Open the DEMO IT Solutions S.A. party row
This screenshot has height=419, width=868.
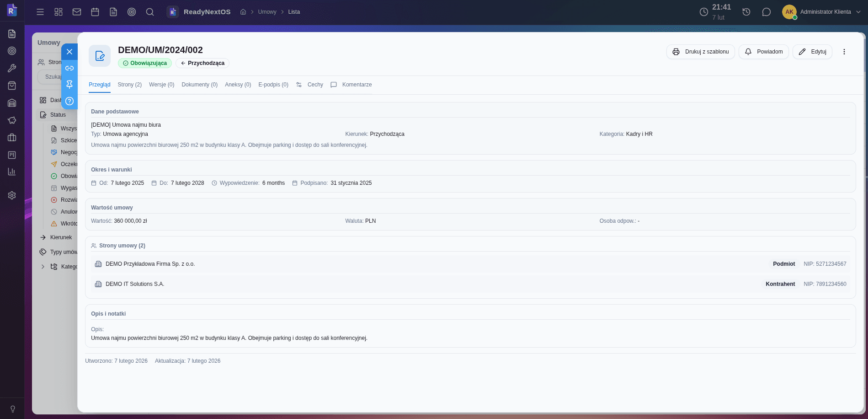tap(135, 284)
